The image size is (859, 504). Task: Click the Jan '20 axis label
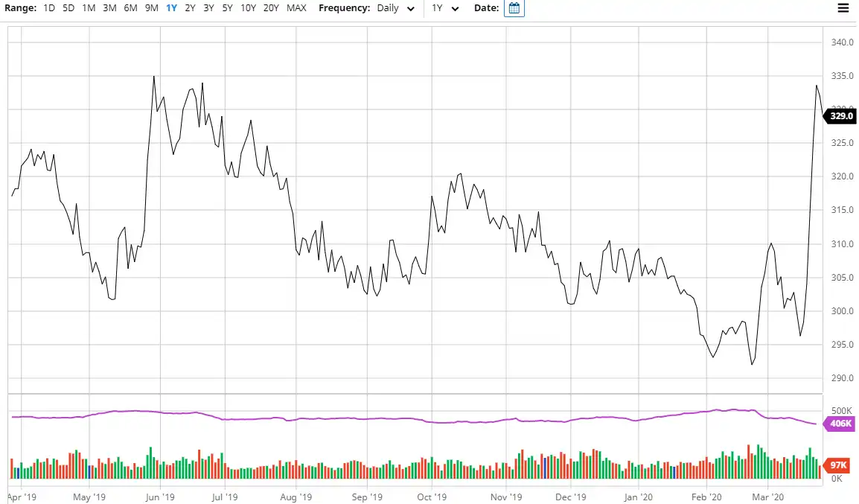(638, 497)
